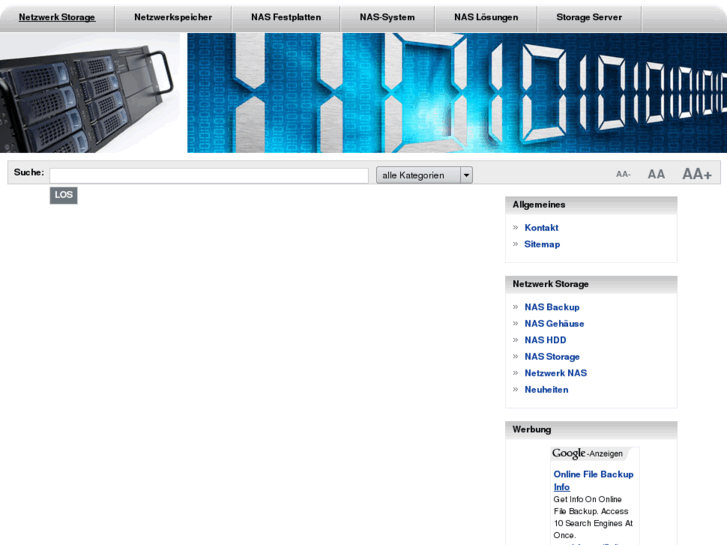Open the Online File Backup Info ad

[593, 481]
